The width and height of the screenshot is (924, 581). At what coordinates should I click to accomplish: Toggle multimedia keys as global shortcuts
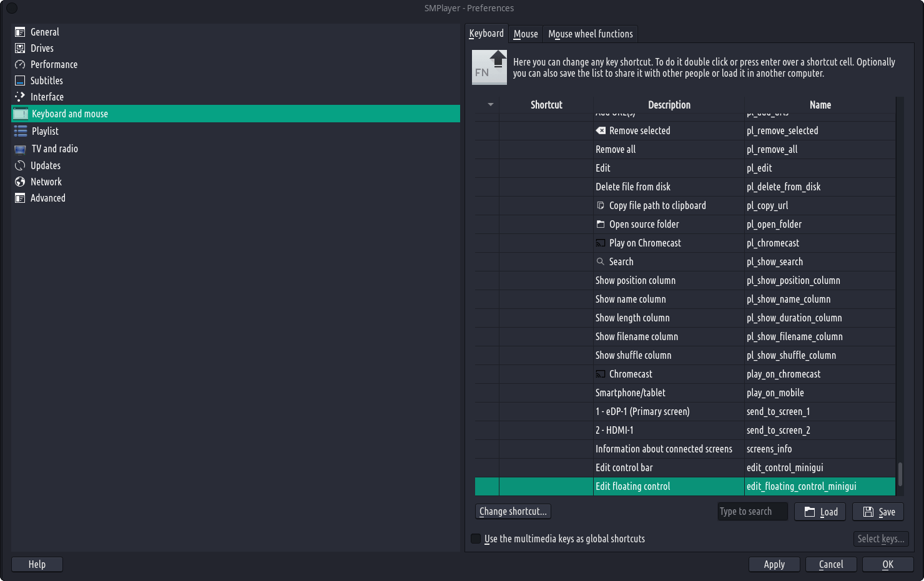coord(476,539)
